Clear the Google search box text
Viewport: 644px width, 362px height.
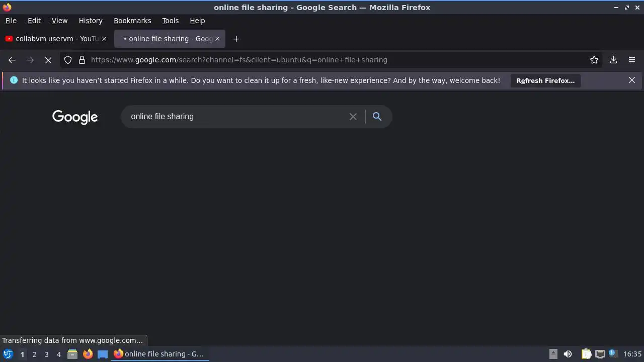pyautogui.click(x=353, y=117)
